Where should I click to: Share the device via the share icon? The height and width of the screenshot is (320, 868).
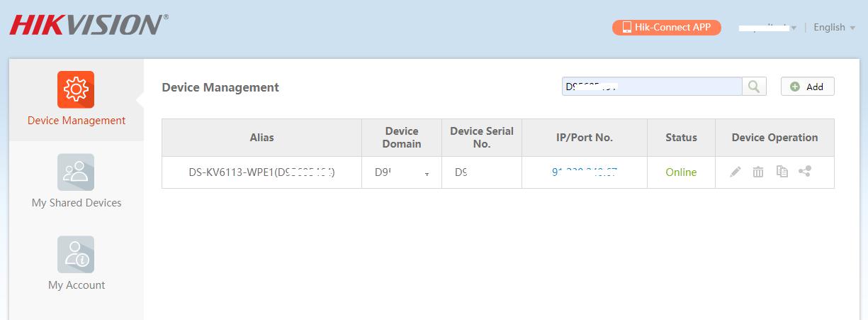click(x=805, y=172)
